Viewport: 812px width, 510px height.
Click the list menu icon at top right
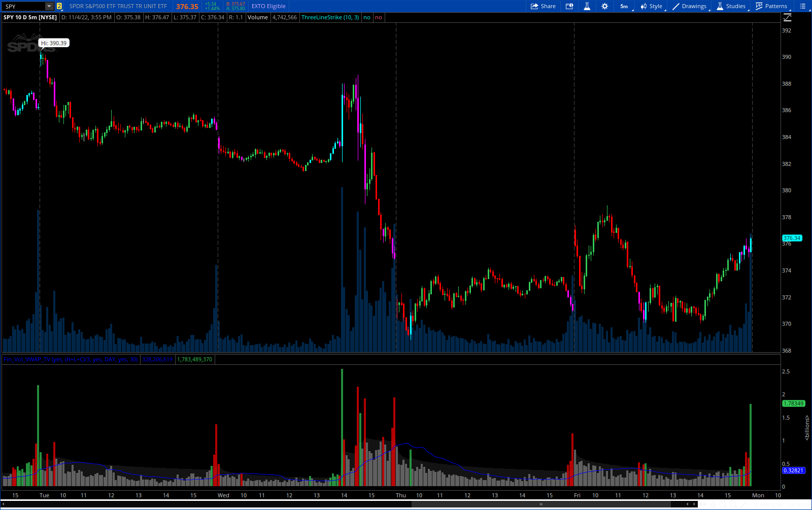click(802, 6)
